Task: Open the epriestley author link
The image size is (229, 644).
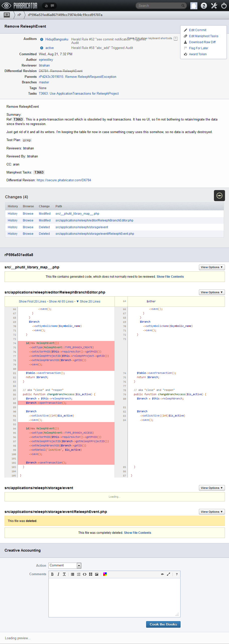Action: tap(46, 60)
